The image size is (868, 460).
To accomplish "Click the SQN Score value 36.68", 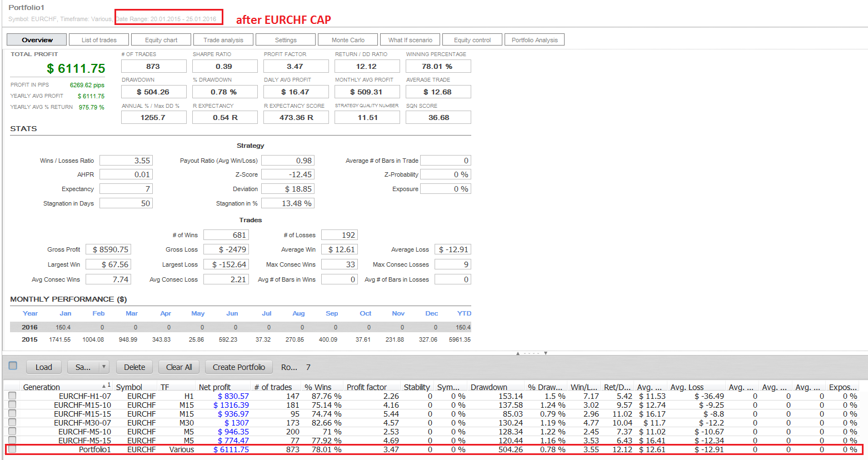I will pyautogui.click(x=438, y=117).
